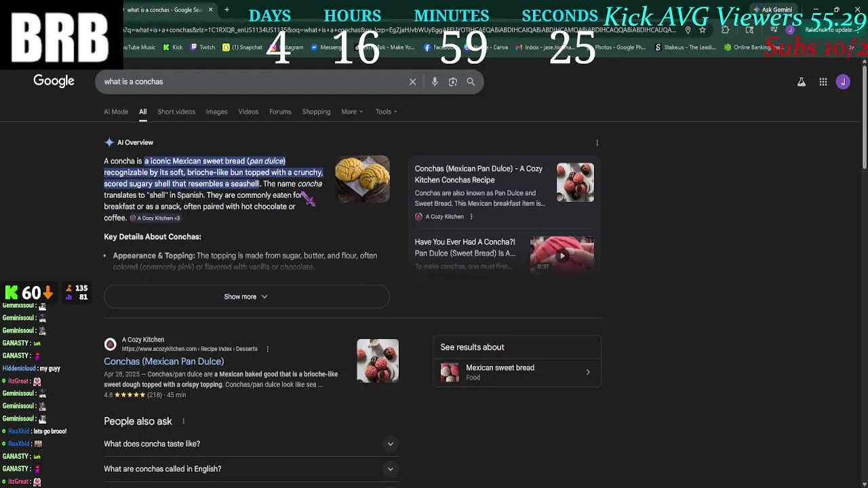Open Search Labs flask icon
The width and height of the screenshot is (868, 488).
802,82
